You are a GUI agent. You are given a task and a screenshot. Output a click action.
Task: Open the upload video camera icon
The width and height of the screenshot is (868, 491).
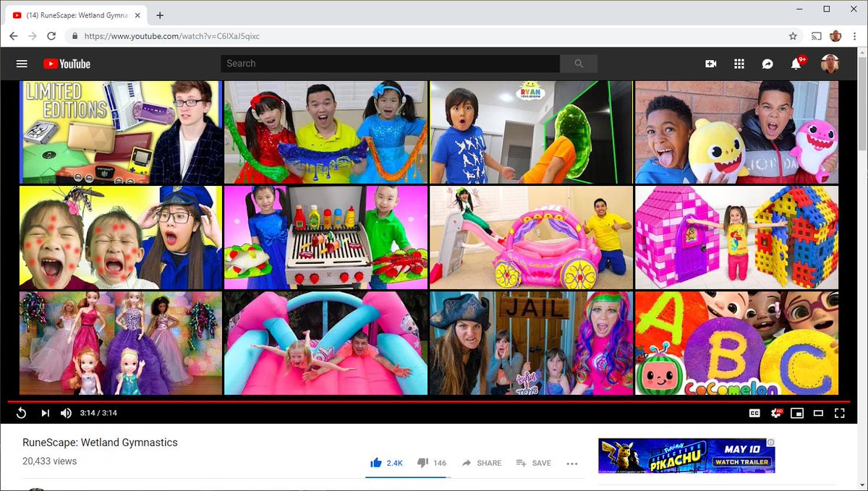[x=711, y=64]
